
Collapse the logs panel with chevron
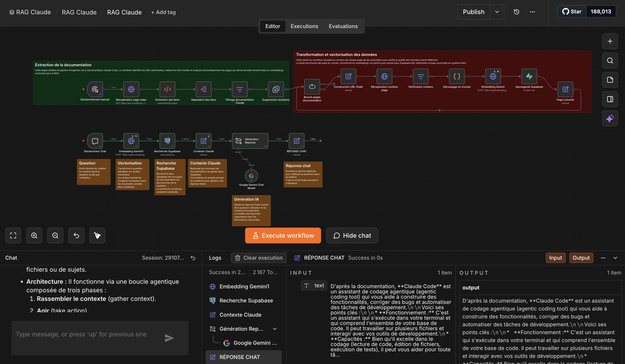coord(615,258)
